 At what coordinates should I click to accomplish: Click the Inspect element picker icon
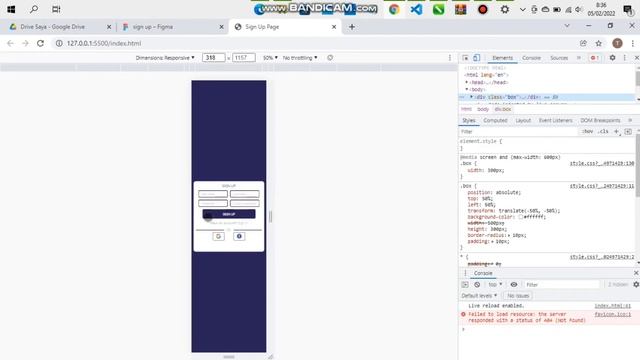pos(465,58)
